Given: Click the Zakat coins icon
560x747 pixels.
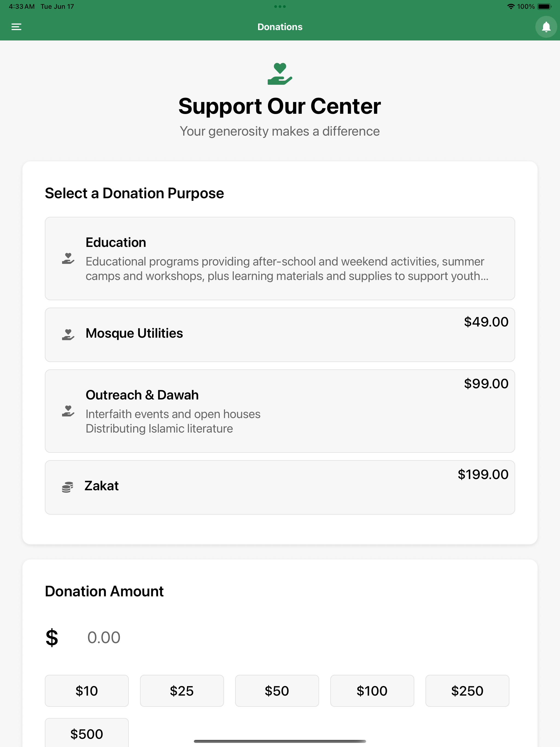Looking at the screenshot, I should pos(68,487).
